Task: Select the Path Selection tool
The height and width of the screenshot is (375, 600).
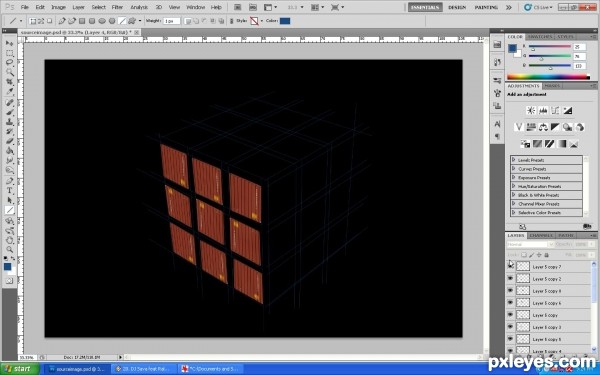Action: click(10, 200)
